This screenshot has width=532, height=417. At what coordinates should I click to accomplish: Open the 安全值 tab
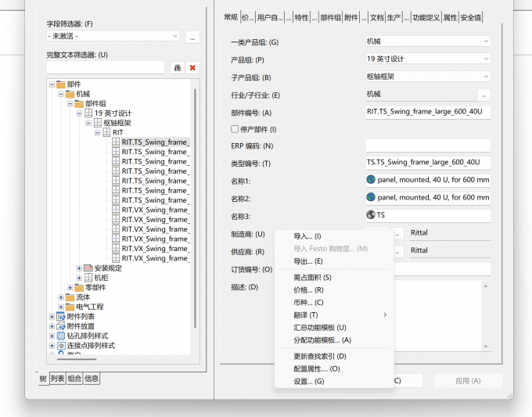[471, 18]
